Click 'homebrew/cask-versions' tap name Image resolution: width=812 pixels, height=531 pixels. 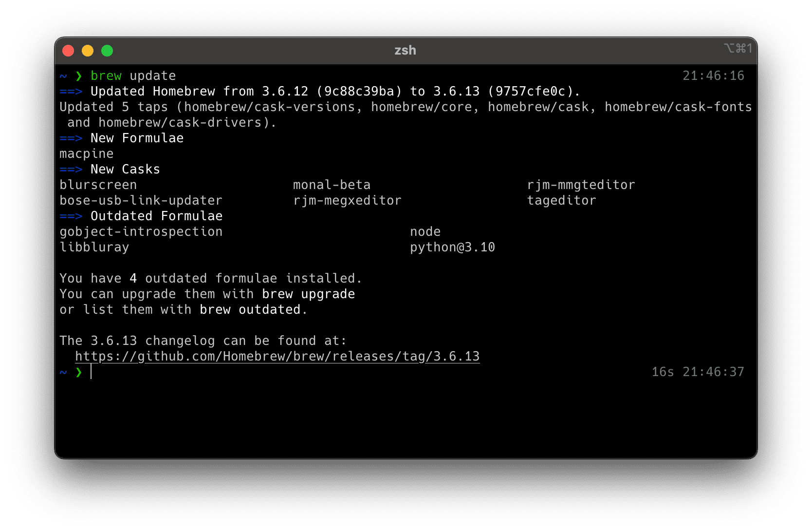(270, 107)
